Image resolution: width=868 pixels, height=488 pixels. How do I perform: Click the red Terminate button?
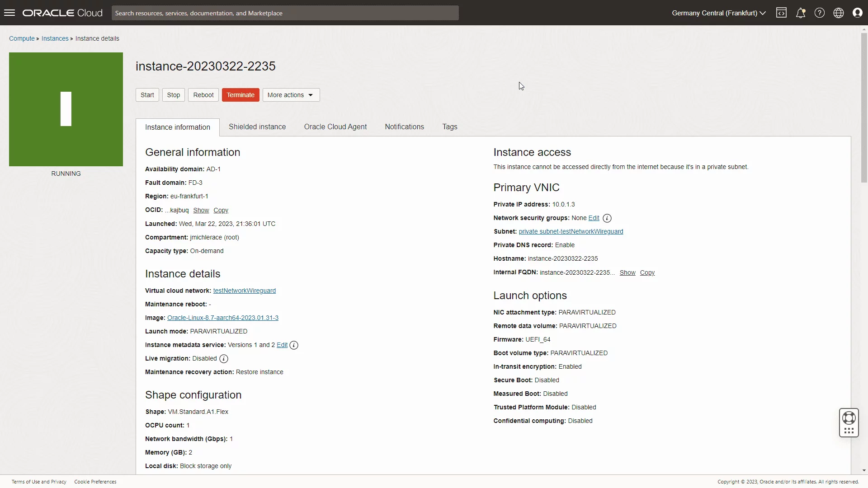pos(241,95)
